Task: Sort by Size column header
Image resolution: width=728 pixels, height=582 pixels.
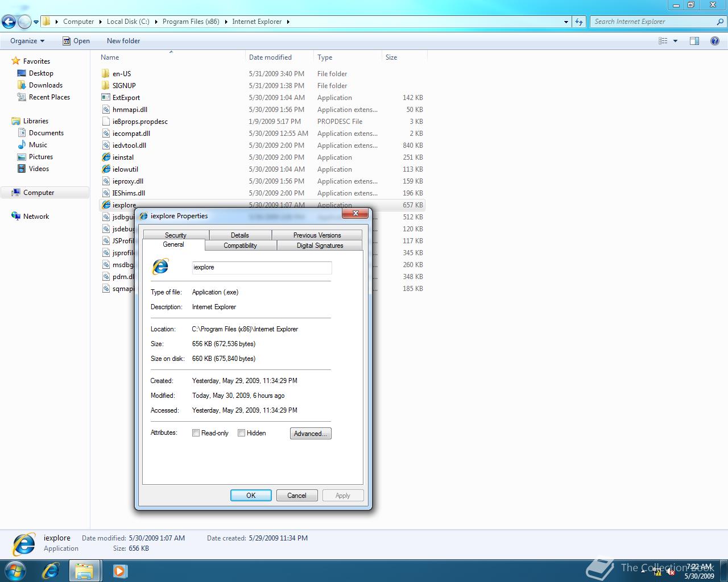Action: pos(404,57)
